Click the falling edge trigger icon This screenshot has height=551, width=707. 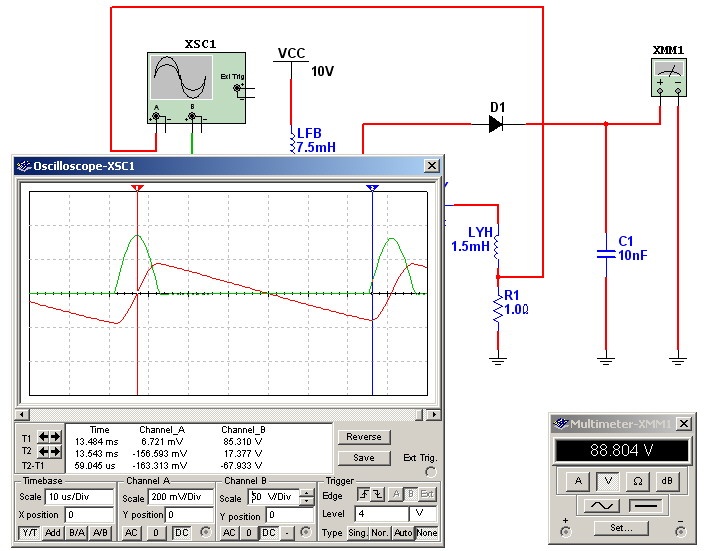point(374,496)
